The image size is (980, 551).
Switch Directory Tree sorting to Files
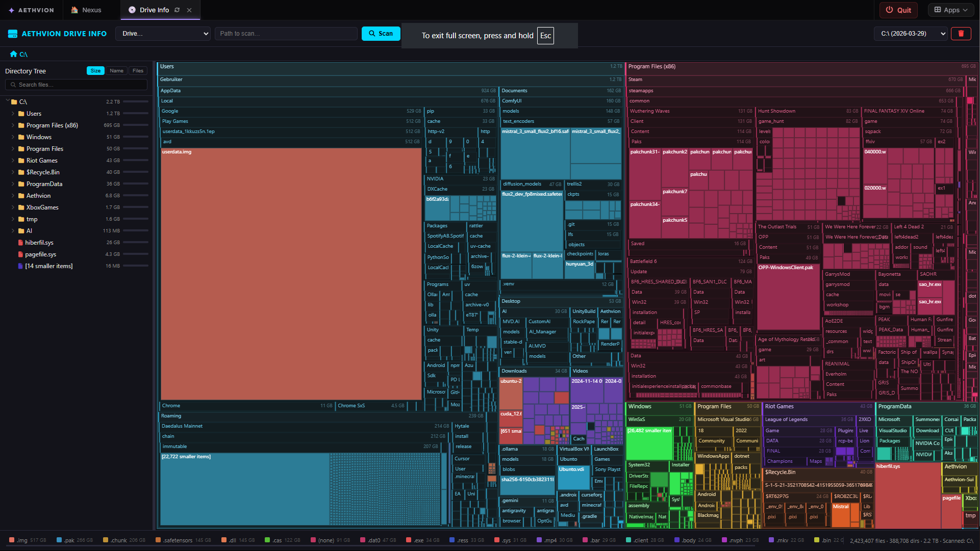pyautogui.click(x=138, y=71)
